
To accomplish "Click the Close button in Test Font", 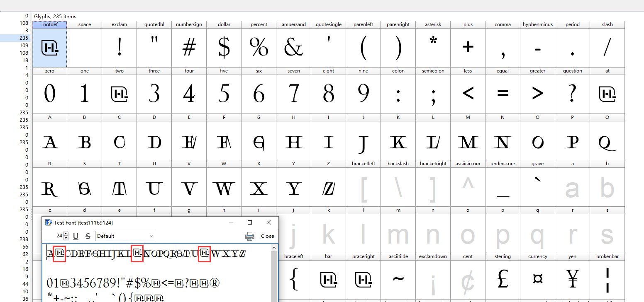I will pyautogui.click(x=268, y=236).
